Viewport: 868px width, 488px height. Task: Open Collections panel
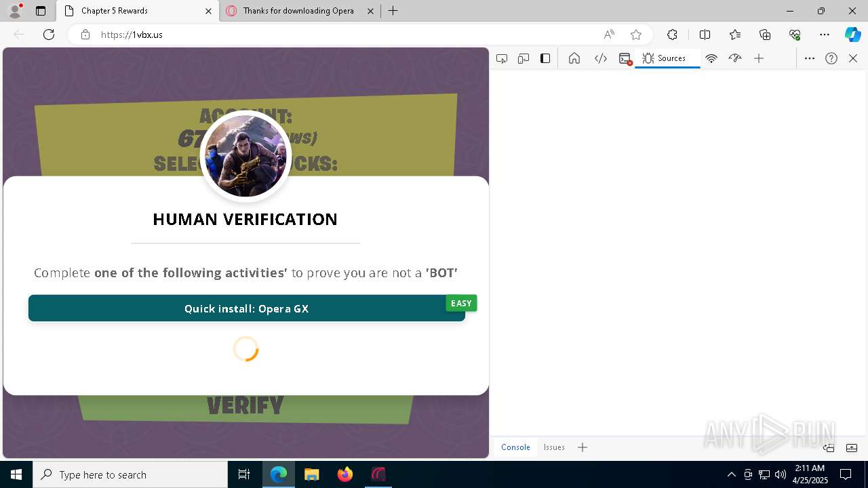765,35
